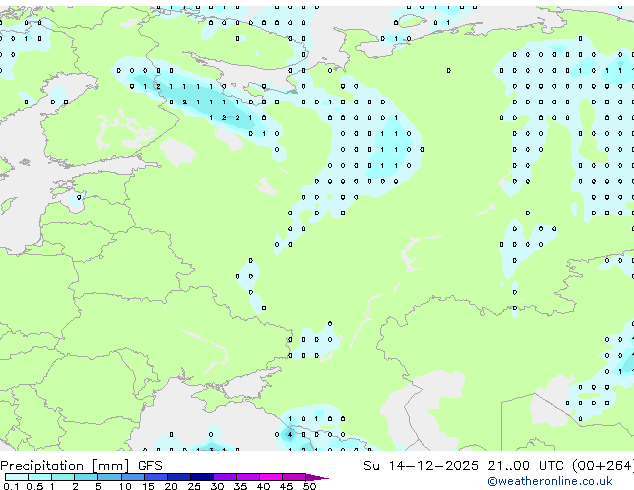Viewport: 634px width, 490px height.
Task: Click the legend label '0.5'
Action: tap(34, 486)
